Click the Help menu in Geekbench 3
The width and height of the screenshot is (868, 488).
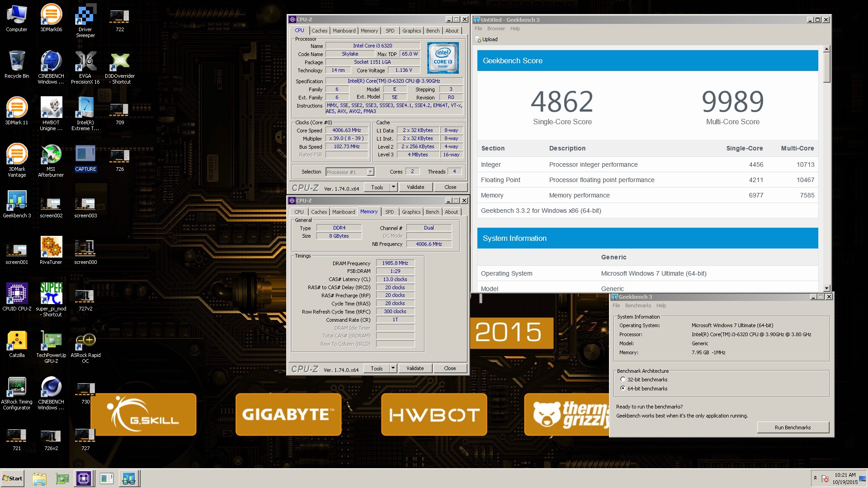[661, 305]
